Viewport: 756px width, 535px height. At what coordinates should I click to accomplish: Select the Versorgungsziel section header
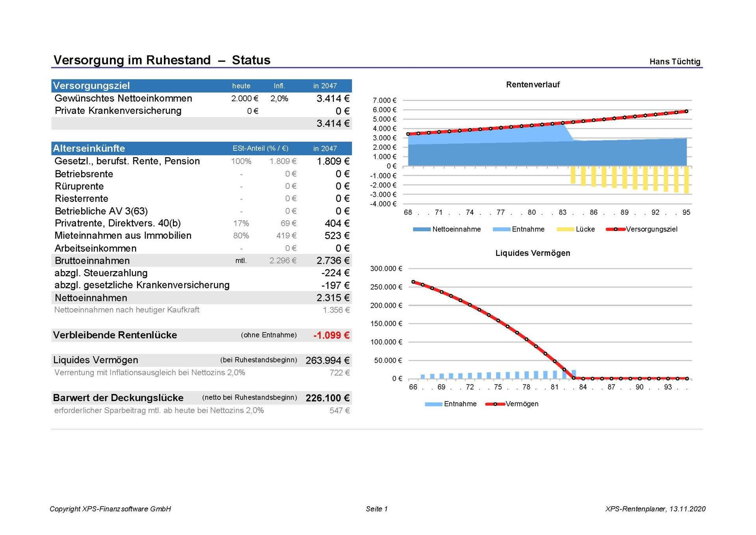click(x=91, y=86)
